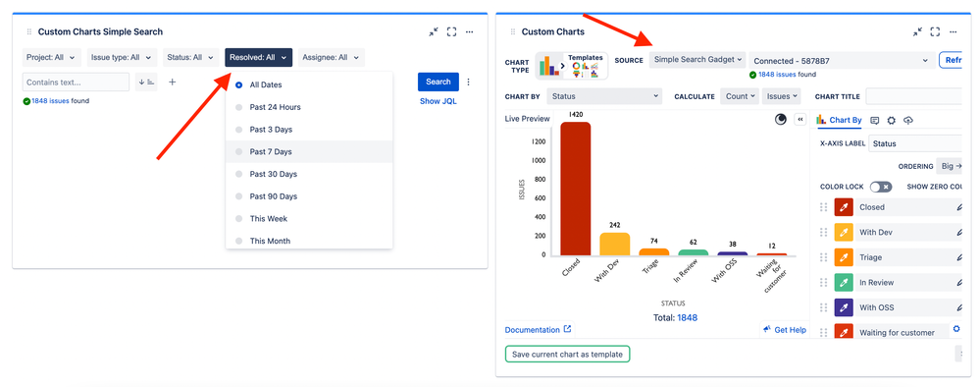Add a filter with the plus icon
The height and width of the screenshot is (387, 980).
(x=173, y=83)
